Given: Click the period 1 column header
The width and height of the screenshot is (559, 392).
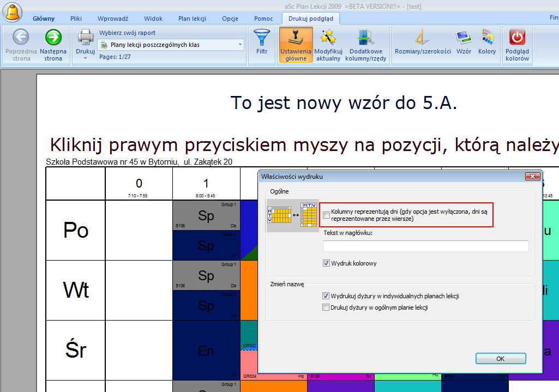Looking at the screenshot, I should pyautogui.click(x=206, y=184).
